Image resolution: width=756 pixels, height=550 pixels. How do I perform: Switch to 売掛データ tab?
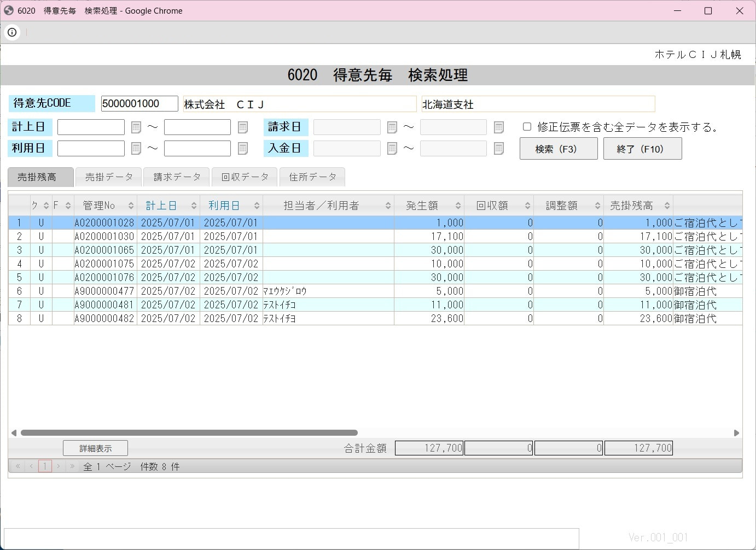(x=109, y=177)
